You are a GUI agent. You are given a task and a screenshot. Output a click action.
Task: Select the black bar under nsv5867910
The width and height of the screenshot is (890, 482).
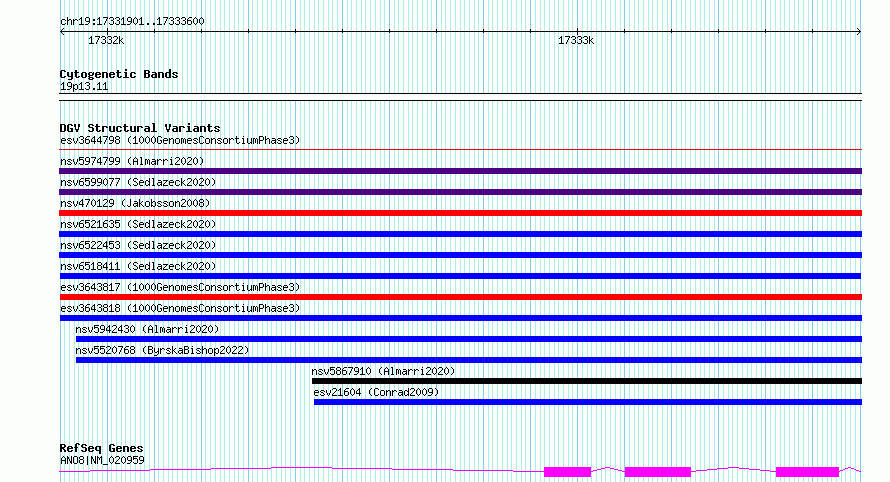point(587,381)
